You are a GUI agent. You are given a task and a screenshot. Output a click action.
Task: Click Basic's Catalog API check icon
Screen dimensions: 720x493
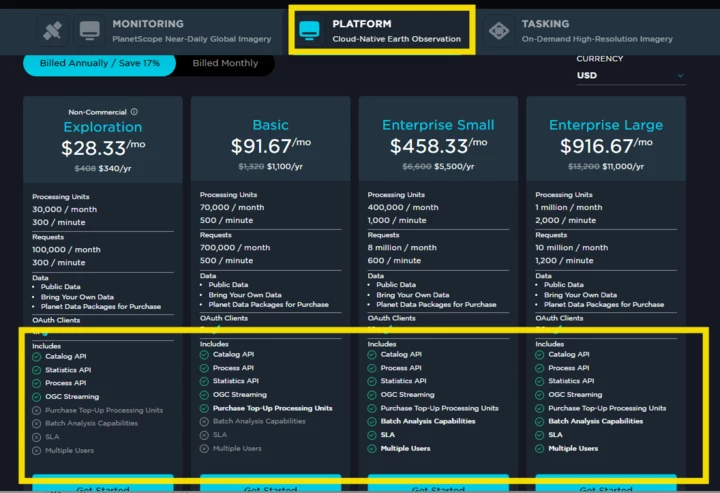coord(204,354)
